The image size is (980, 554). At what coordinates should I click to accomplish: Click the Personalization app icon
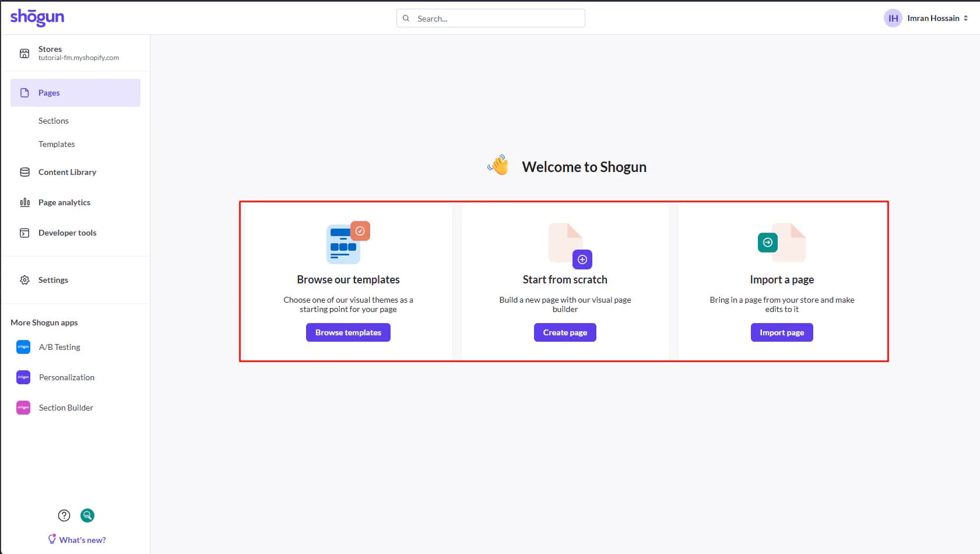coord(23,377)
